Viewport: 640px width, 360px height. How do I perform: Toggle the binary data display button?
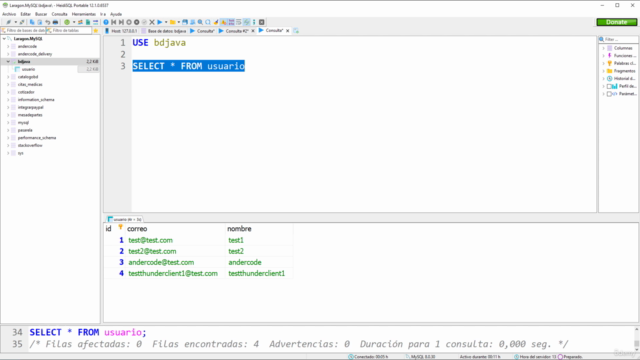point(231,22)
